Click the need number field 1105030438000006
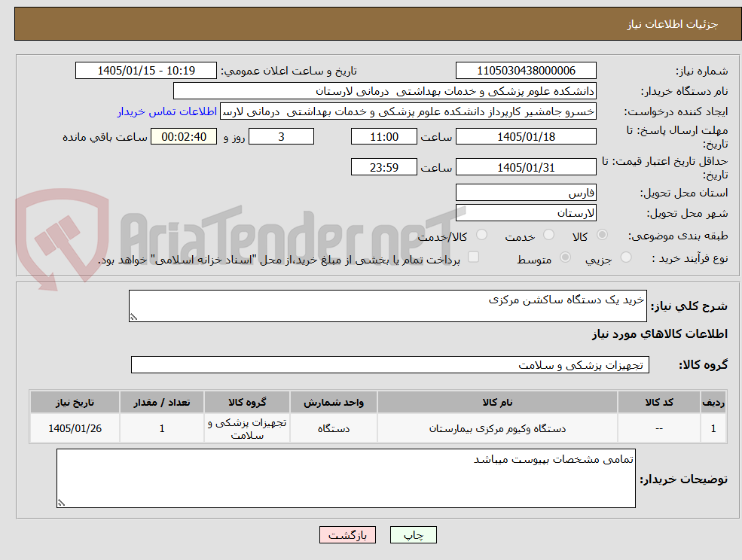This screenshot has width=742, height=560. (x=526, y=71)
